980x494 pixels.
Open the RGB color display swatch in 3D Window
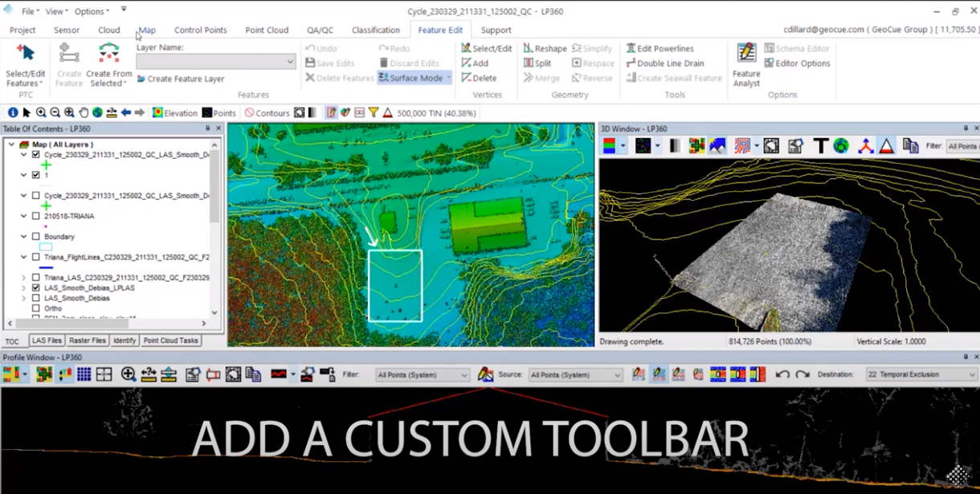click(610, 145)
